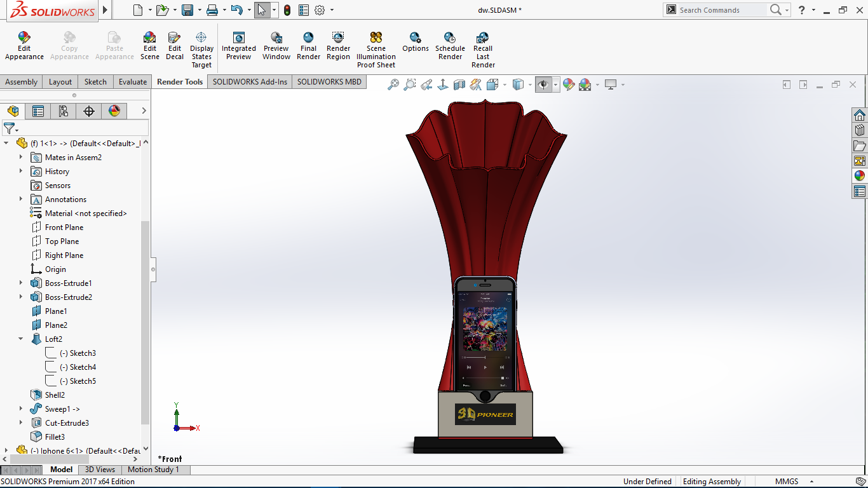The height and width of the screenshot is (488, 868).
Task: Open the ConfigurationManager tab icon
Action: pyautogui.click(x=64, y=111)
